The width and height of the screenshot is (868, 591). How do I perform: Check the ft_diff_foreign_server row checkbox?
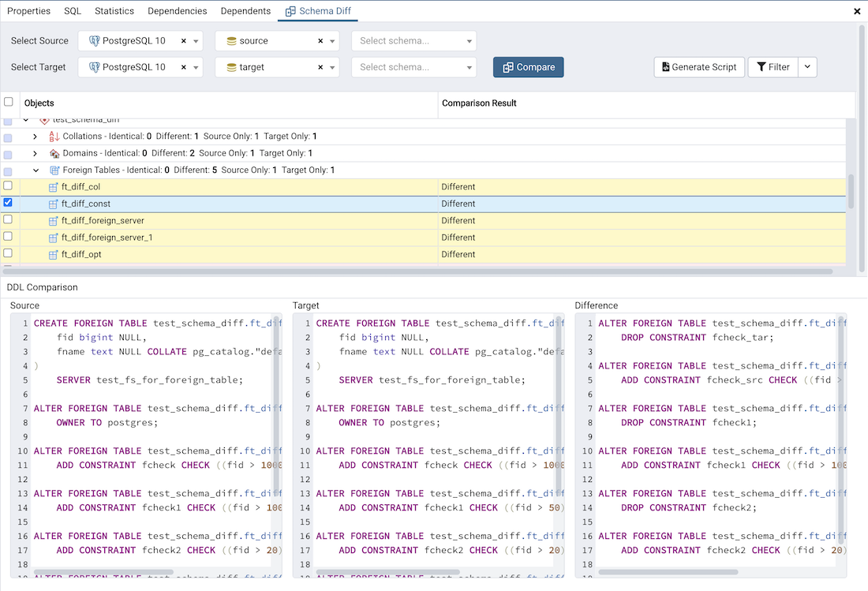[8, 220]
